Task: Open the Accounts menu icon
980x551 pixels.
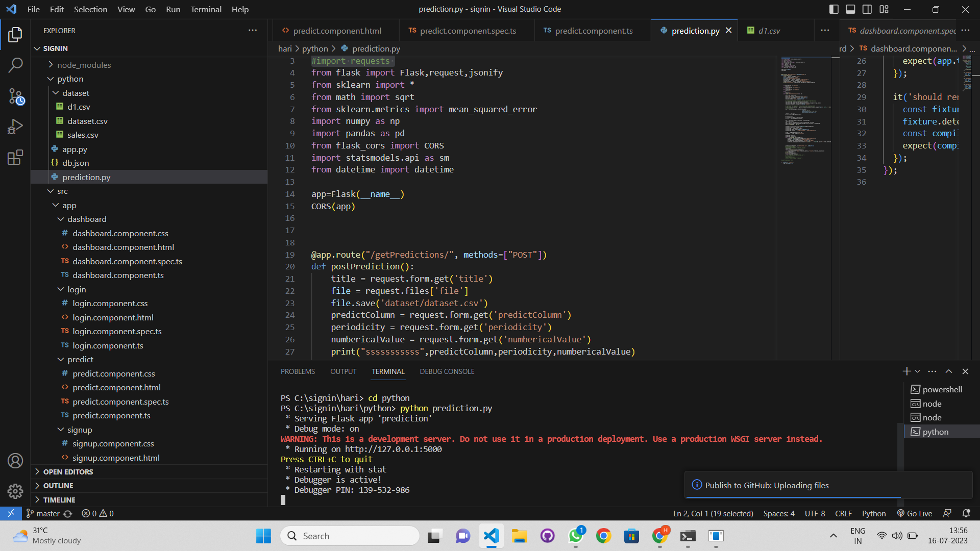Action: [15, 461]
